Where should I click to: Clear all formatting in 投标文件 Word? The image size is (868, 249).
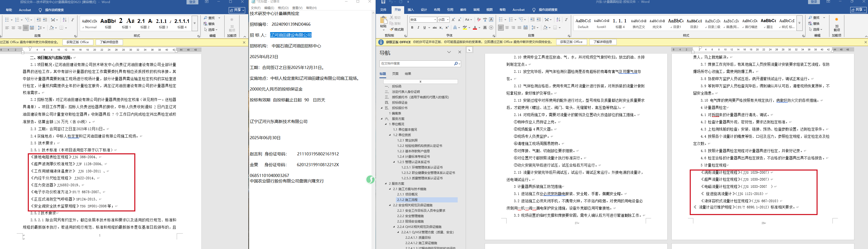click(x=479, y=20)
